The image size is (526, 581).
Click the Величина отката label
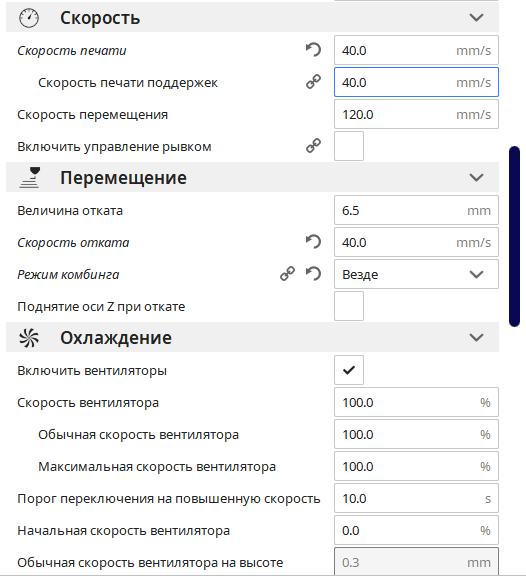click(70, 210)
